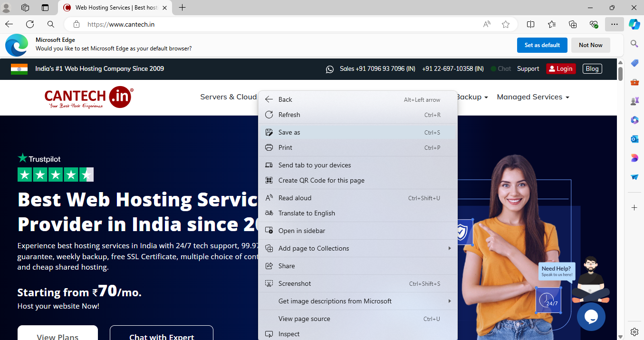
Task: Open sidebar Tools briefcase icon
Action: tap(634, 82)
